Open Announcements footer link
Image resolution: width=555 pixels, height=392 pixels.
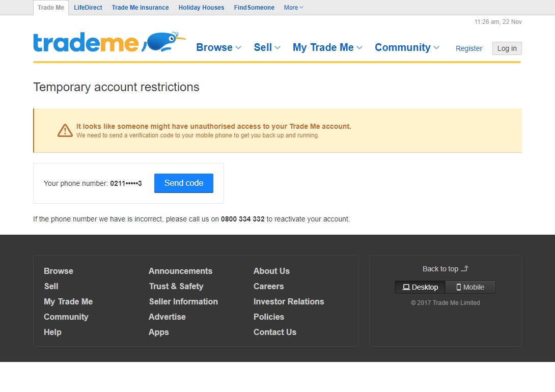point(181,271)
